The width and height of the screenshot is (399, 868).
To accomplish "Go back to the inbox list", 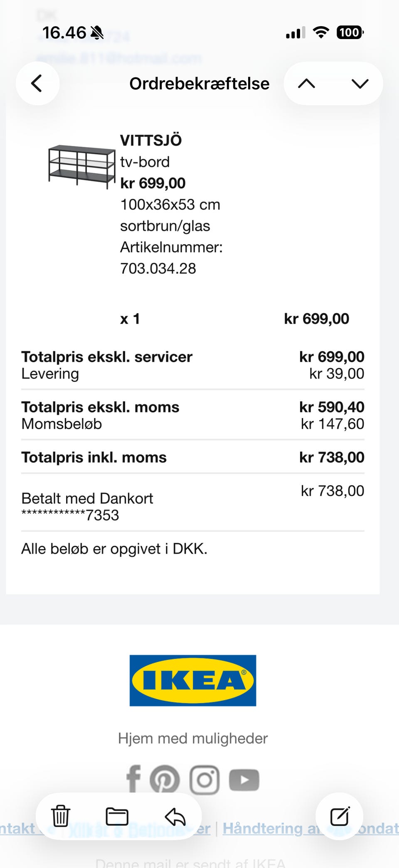I will (x=37, y=83).
